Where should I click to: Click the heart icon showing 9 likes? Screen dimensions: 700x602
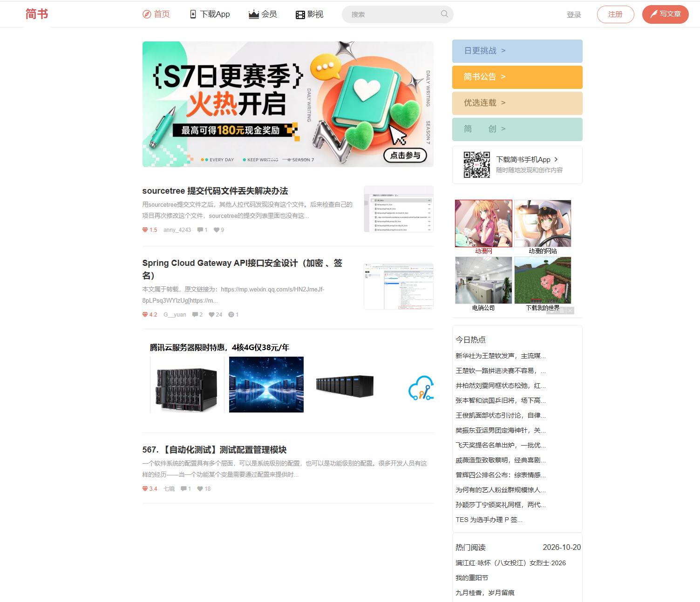pyautogui.click(x=217, y=230)
